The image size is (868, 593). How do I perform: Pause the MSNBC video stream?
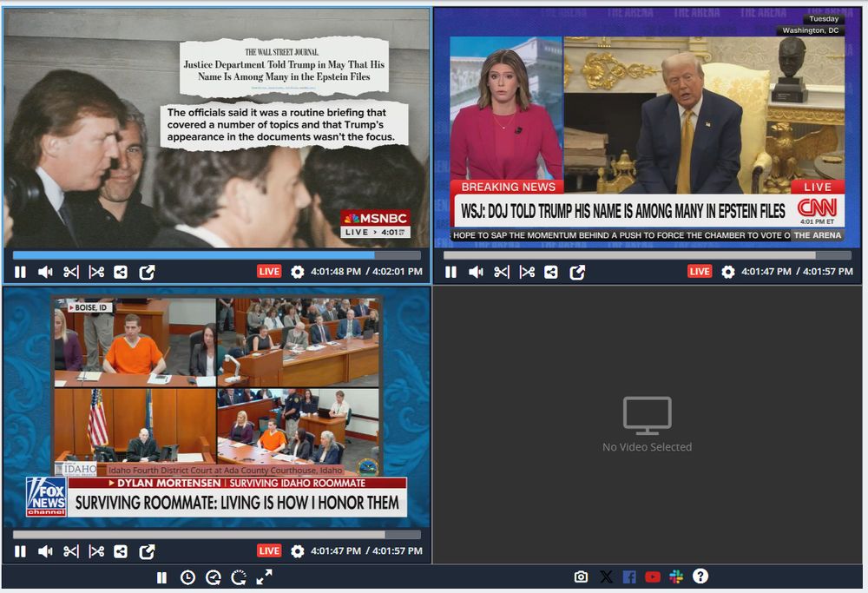[21, 272]
